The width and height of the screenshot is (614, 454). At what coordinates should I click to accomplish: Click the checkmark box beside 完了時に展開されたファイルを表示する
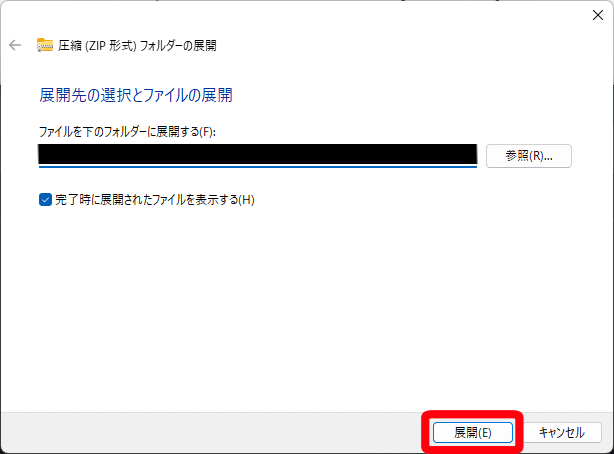(x=45, y=200)
